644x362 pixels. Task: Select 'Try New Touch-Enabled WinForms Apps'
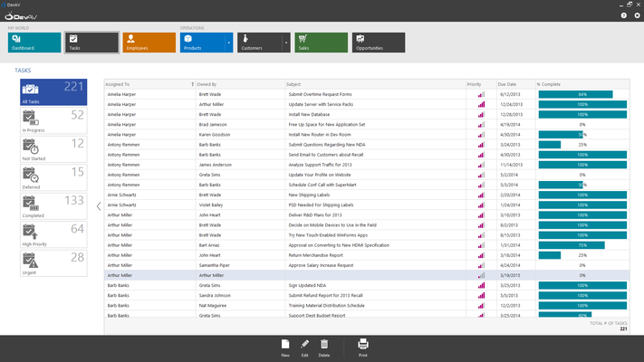[367, 235]
